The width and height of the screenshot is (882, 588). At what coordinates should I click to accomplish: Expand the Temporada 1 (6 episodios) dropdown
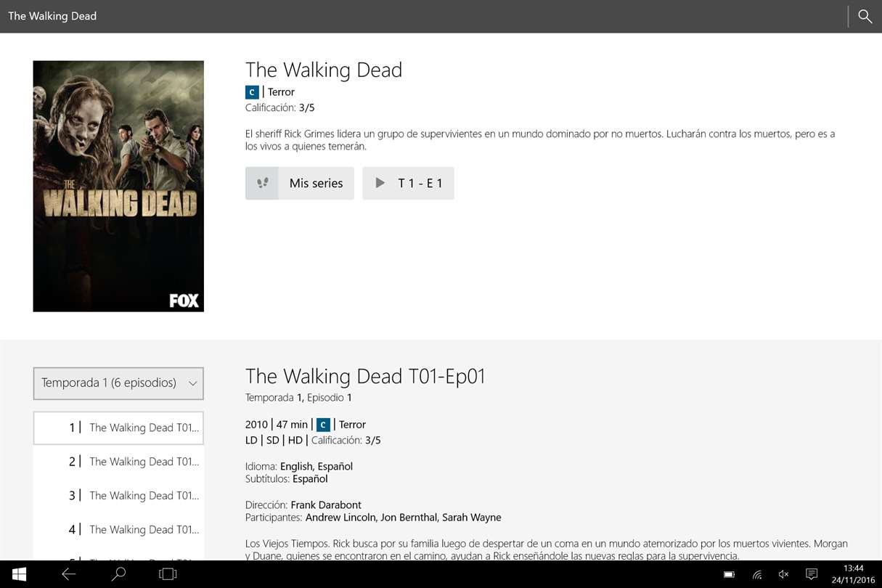pos(118,383)
